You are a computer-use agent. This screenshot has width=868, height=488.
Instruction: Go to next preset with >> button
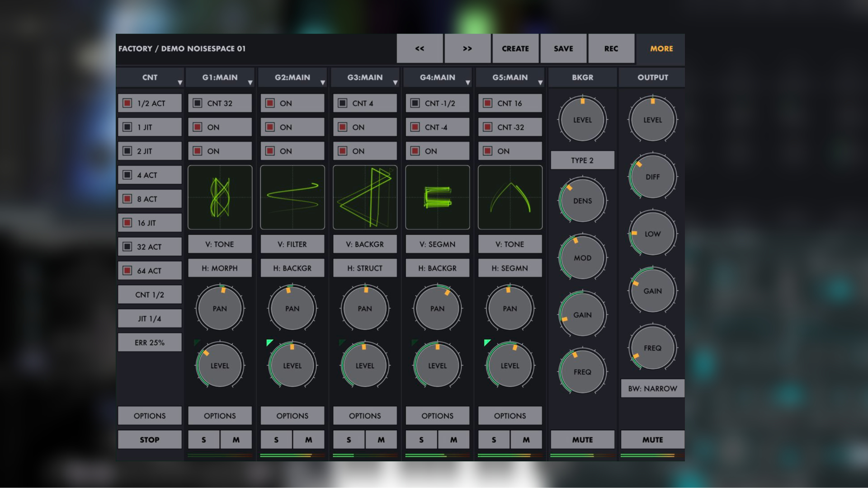467,48
